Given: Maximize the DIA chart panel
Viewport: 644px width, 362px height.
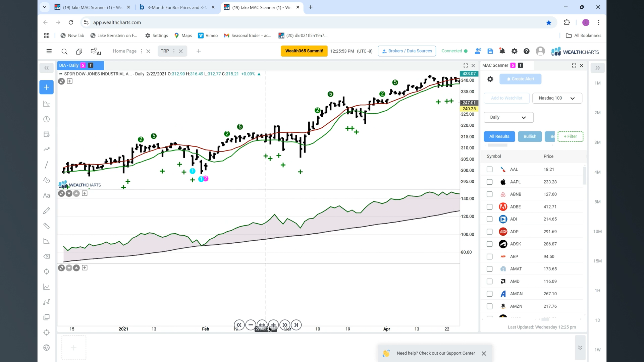Looking at the screenshot, I should (x=466, y=65).
